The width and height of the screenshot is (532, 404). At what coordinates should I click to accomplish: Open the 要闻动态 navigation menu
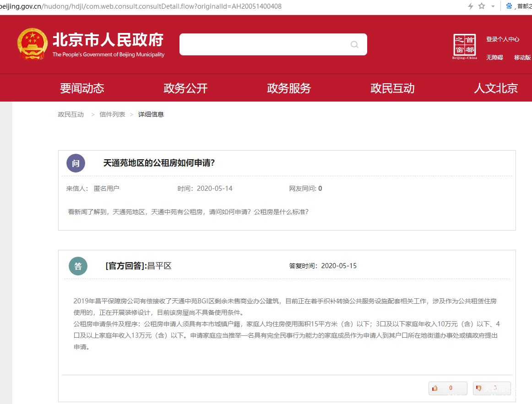click(82, 88)
